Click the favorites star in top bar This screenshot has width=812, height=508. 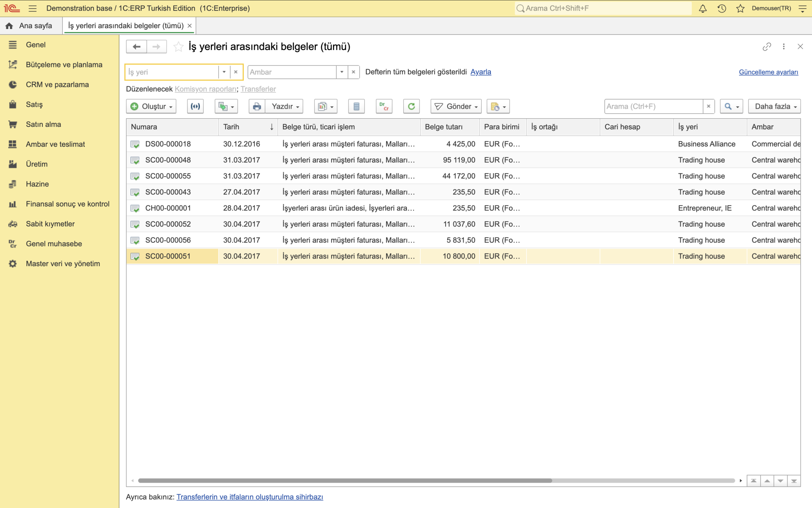tap(740, 8)
